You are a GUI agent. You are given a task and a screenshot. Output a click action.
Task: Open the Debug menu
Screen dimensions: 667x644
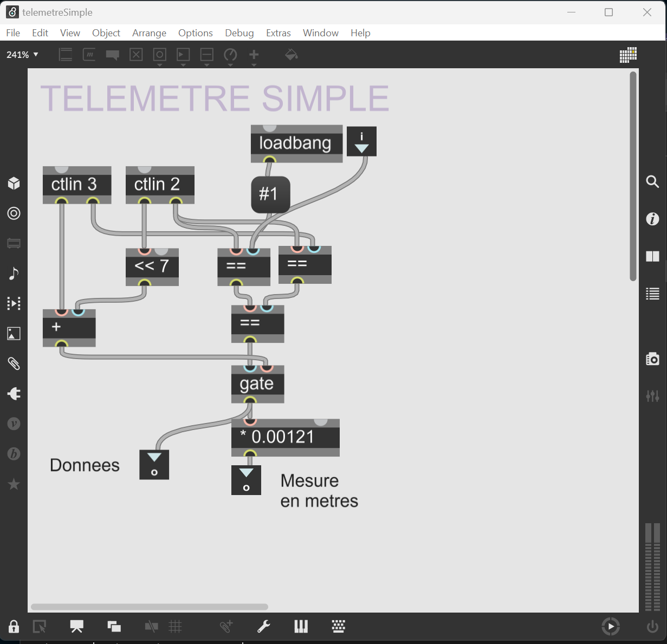coord(239,33)
